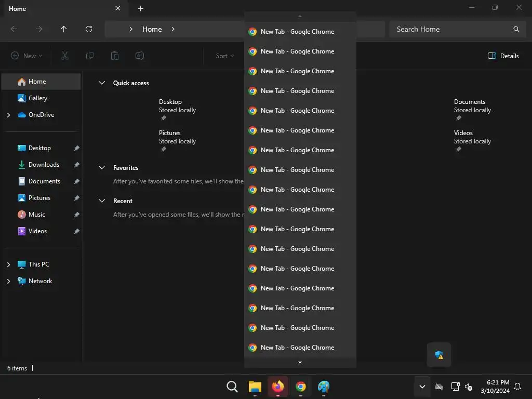Open the Sort dropdown
Screen dimensions: 532x399
[x=225, y=56]
